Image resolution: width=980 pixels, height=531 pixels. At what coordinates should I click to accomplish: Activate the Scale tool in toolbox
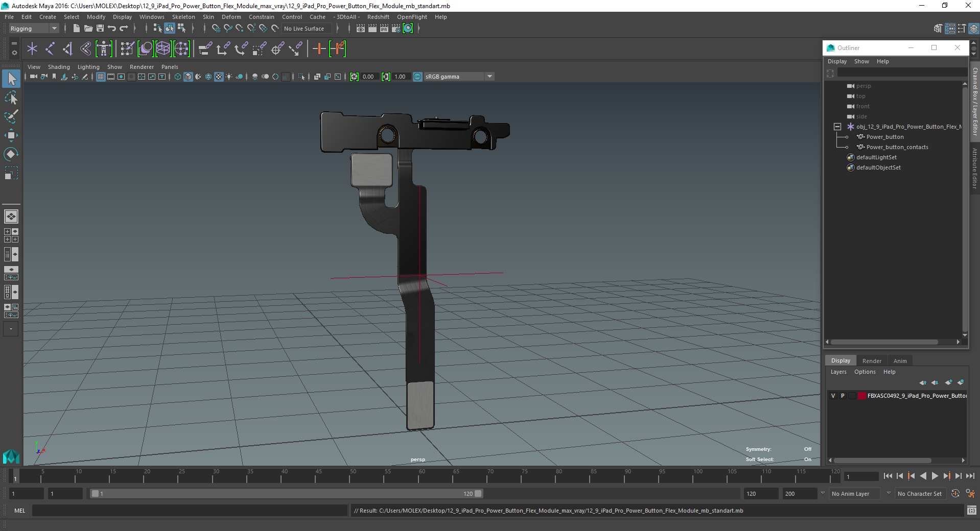click(x=11, y=173)
